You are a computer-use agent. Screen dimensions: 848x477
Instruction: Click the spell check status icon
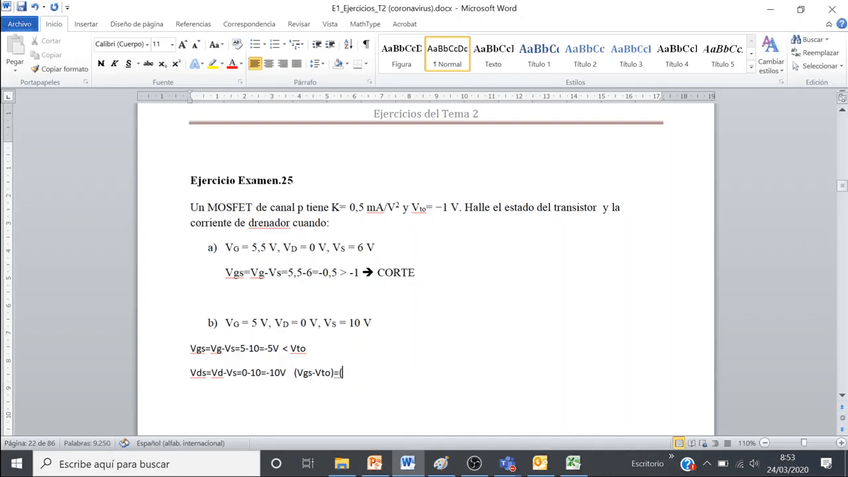coord(124,443)
